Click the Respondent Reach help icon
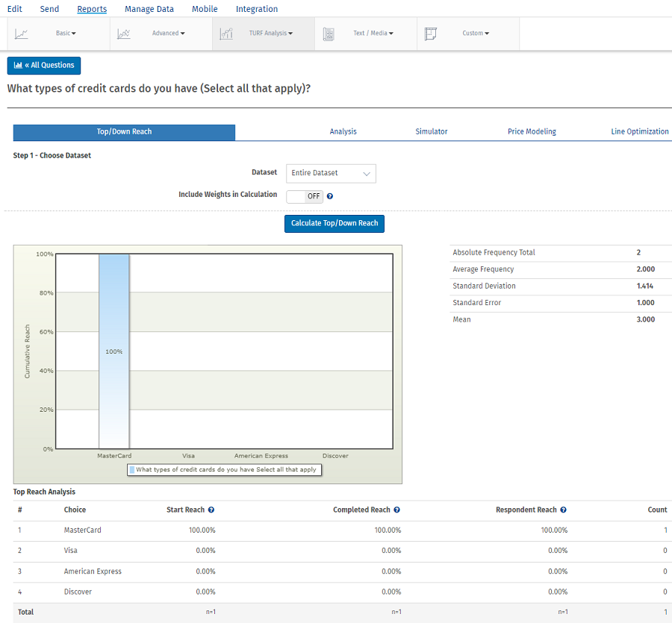The width and height of the screenshot is (672, 623). tap(563, 510)
